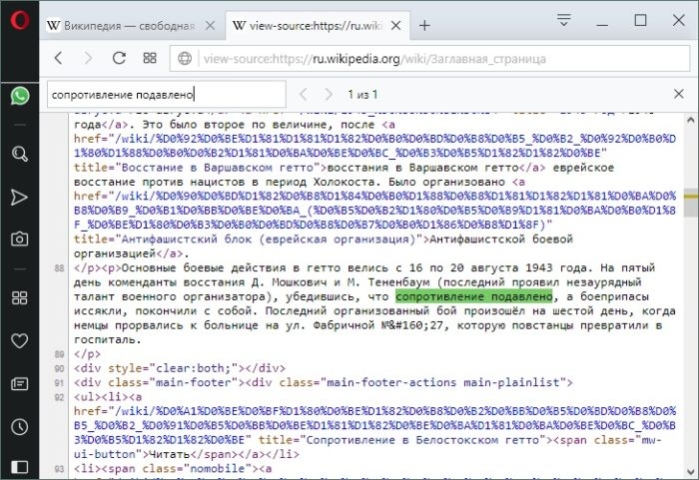Click the Сопротивление в Белостокском гетто href link
This screenshot has height=480, width=699.
click(375, 425)
